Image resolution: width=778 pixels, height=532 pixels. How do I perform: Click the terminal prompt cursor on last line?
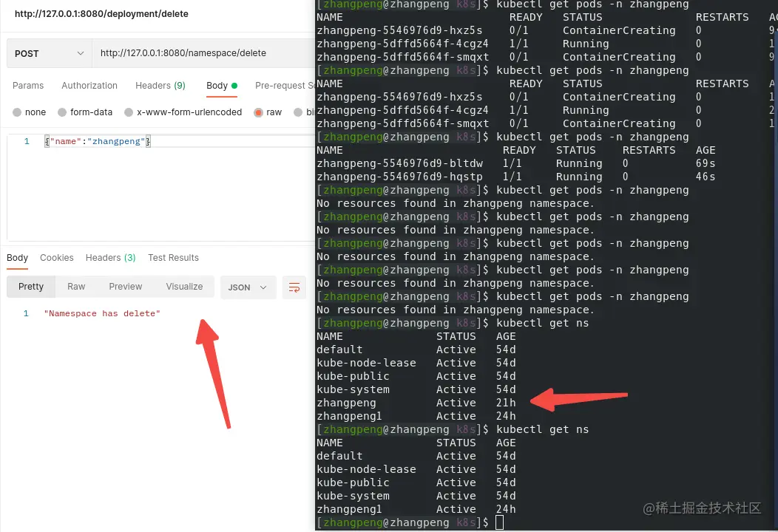tap(499, 522)
